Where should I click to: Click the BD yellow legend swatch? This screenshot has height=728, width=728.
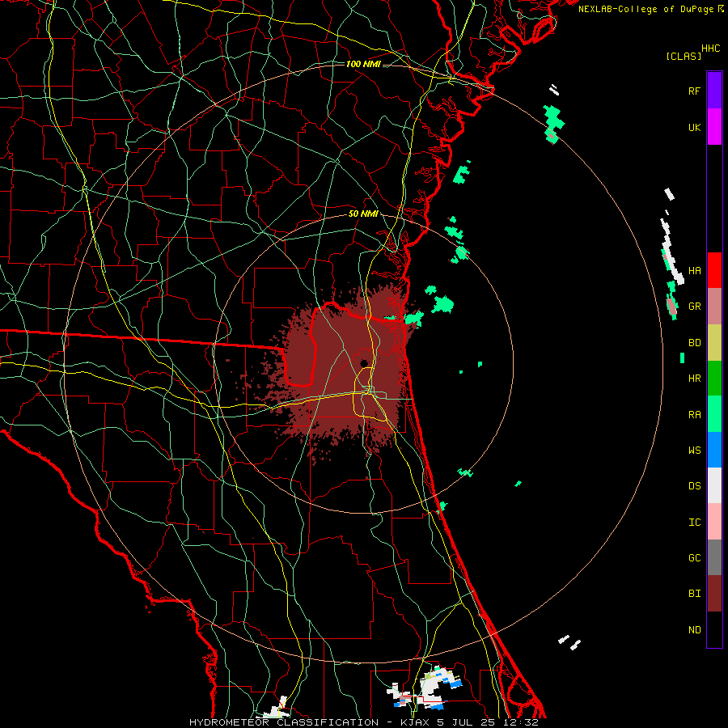(x=714, y=343)
